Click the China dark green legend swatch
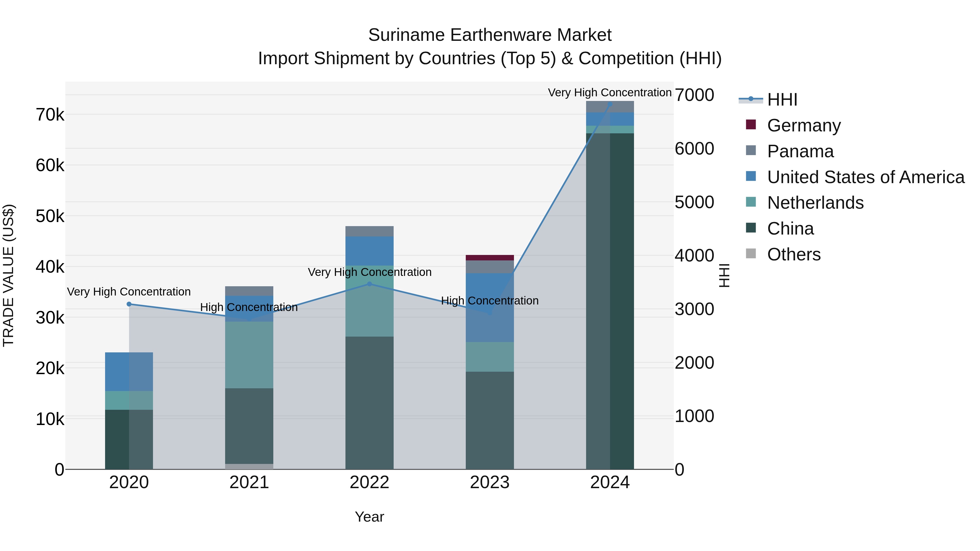Viewport: 980px width, 551px height. click(x=751, y=228)
